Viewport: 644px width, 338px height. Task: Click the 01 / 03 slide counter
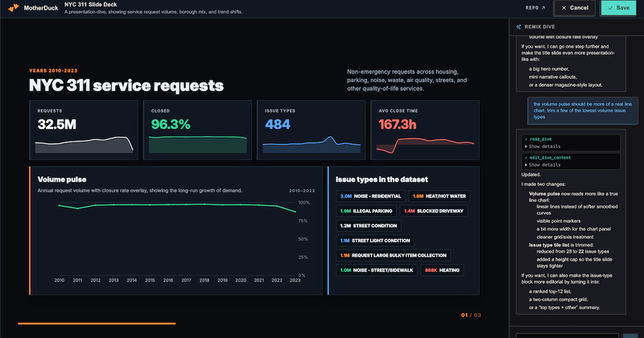(x=471, y=315)
